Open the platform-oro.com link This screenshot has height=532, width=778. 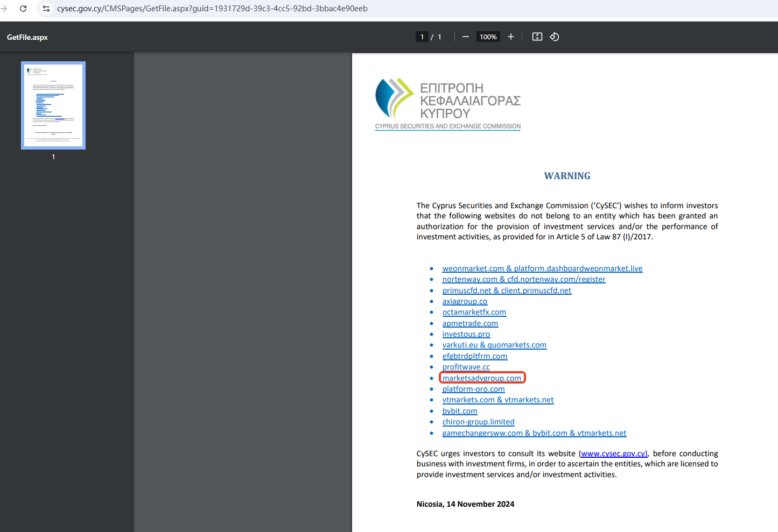[474, 389]
